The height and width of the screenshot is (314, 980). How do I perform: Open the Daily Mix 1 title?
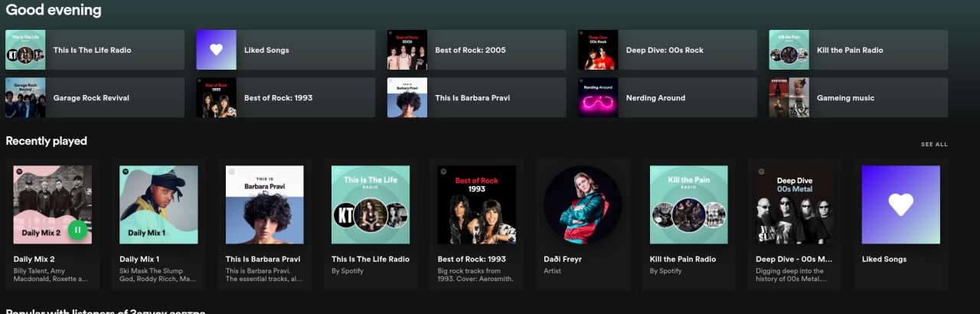(x=139, y=259)
